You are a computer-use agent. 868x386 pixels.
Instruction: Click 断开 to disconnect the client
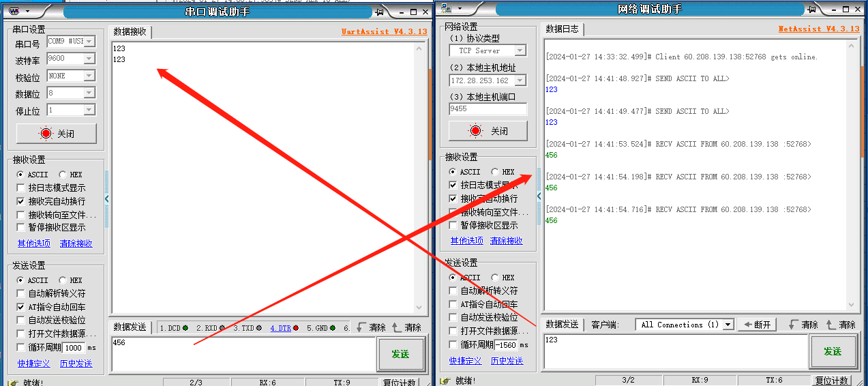[757, 325]
